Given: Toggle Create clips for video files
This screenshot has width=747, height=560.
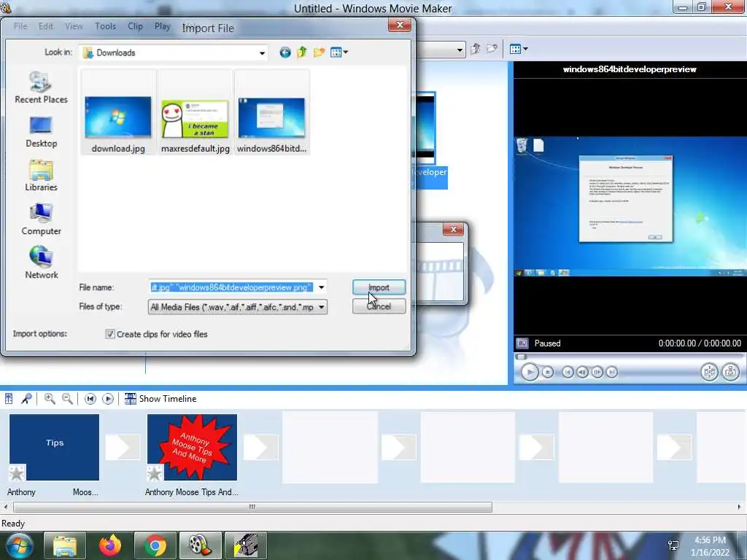Looking at the screenshot, I should click(x=110, y=334).
